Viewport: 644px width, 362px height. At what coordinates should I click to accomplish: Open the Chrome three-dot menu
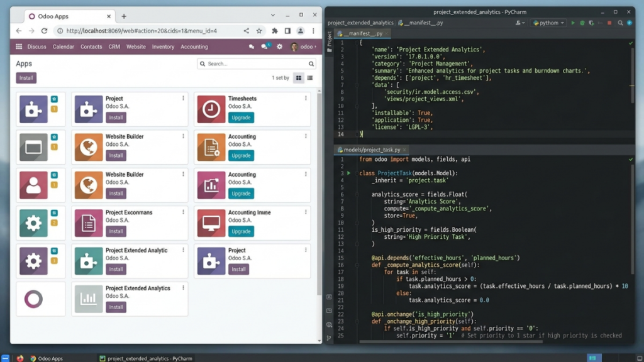click(x=313, y=31)
